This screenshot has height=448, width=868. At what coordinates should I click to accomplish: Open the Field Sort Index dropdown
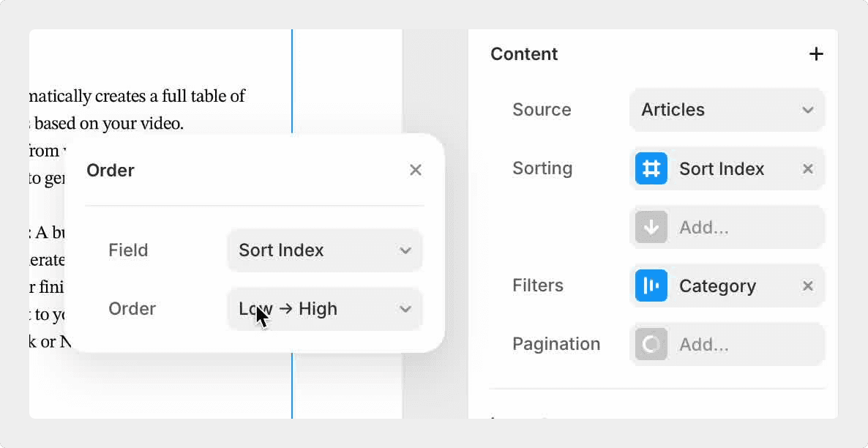[324, 250]
